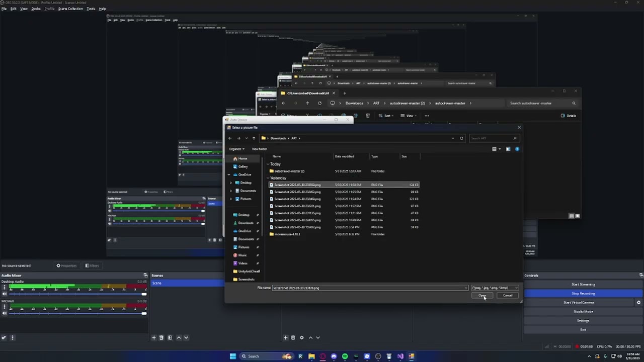Open the file type filter combo box
644x362 pixels.
[x=495, y=288]
